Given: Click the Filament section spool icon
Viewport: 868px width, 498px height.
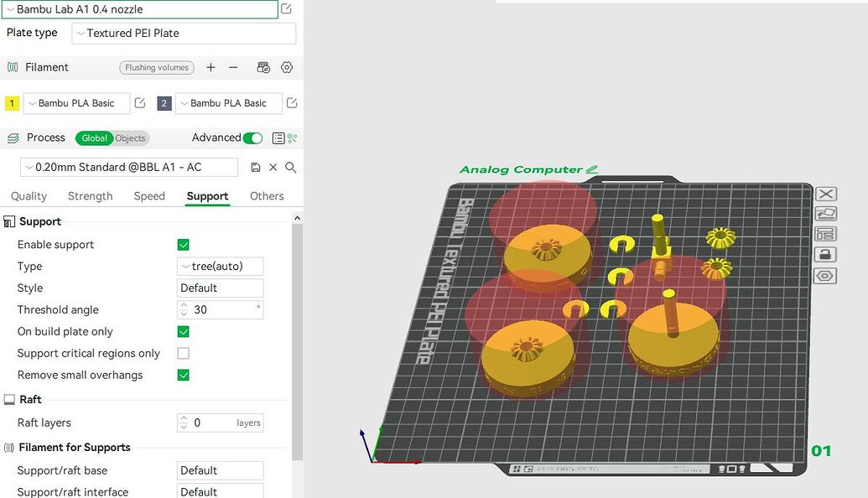Looking at the screenshot, I should tap(13, 68).
